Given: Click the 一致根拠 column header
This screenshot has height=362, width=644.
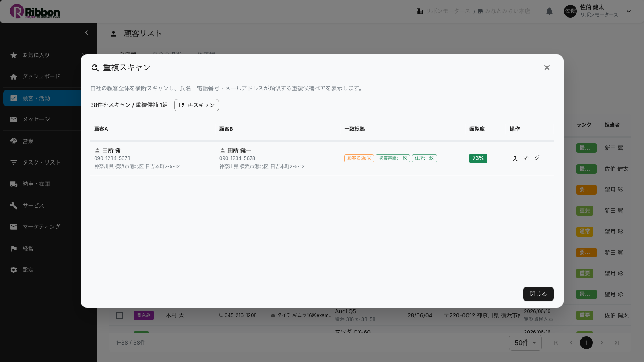Looking at the screenshot, I should [x=355, y=129].
